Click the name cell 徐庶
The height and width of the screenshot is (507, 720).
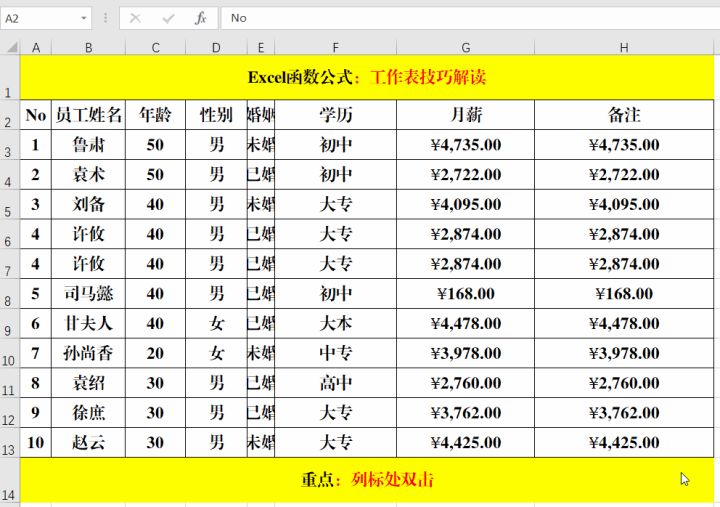pyautogui.click(x=89, y=413)
